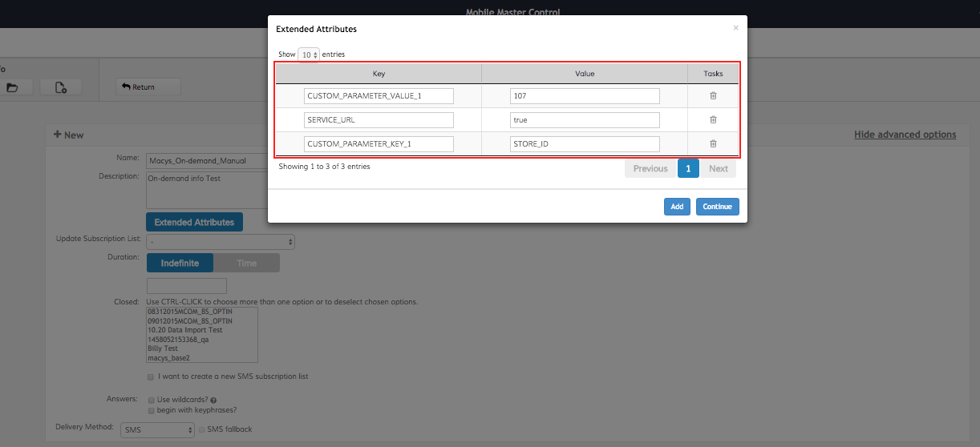The width and height of the screenshot is (980, 447).
Task: Open the help icon beside Use wildcards
Action: click(214, 400)
